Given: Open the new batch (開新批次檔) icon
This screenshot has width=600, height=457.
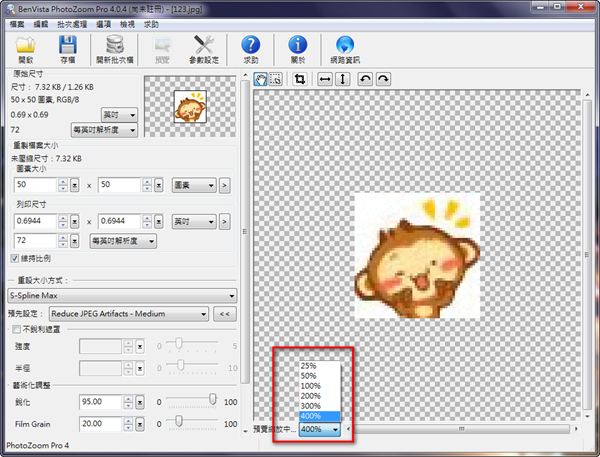Looking at the screenshot, I should point(116,46).
